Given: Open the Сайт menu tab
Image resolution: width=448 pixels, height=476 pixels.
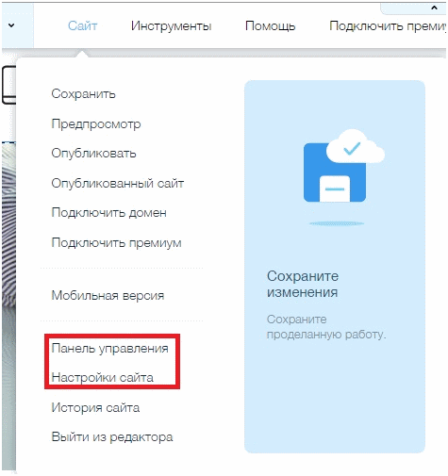Looking at the screenshot, I should [x=82, y=25].
